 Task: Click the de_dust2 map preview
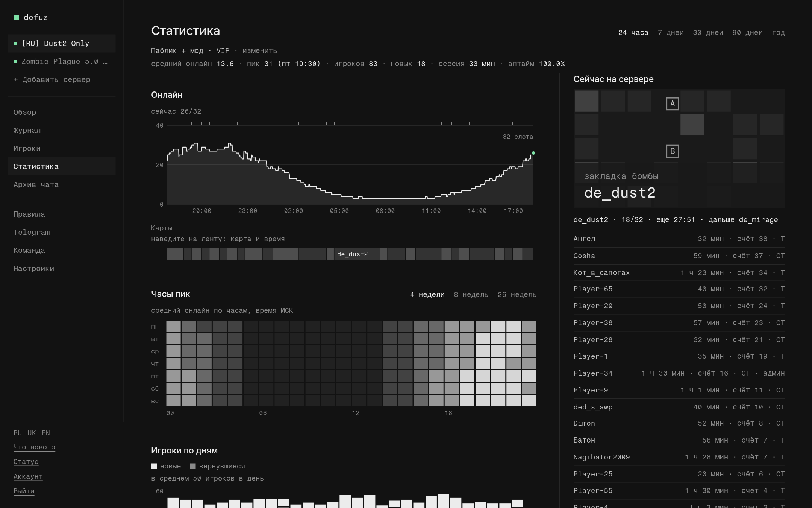pyautogui.click(x=679, y=149)
